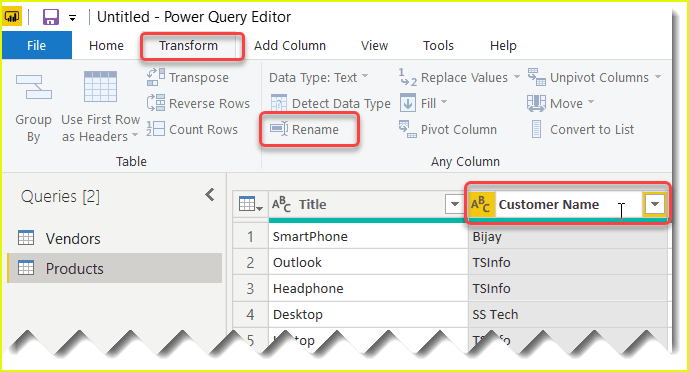Click the Move column icon

tap(536, 103)
